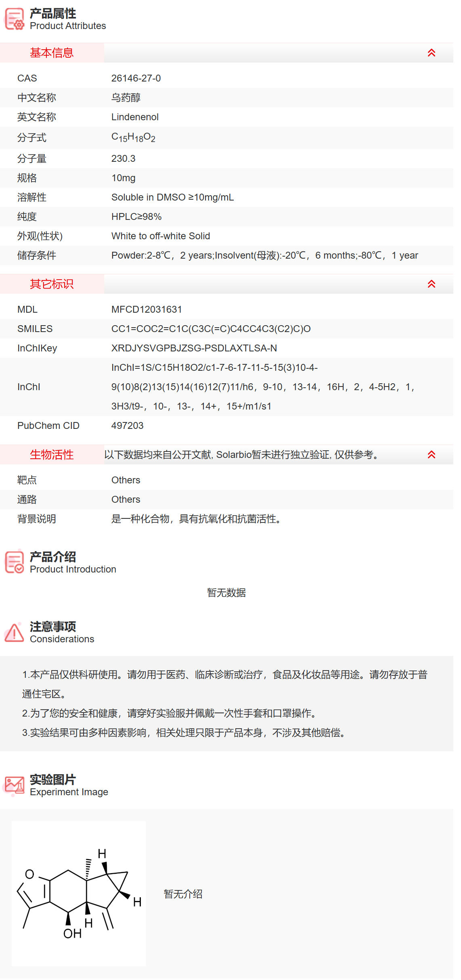Click consideration 2 about lab safety wear
Viewport: 461px width, 980px height.
pyautogui.click(x=169, y=713)
